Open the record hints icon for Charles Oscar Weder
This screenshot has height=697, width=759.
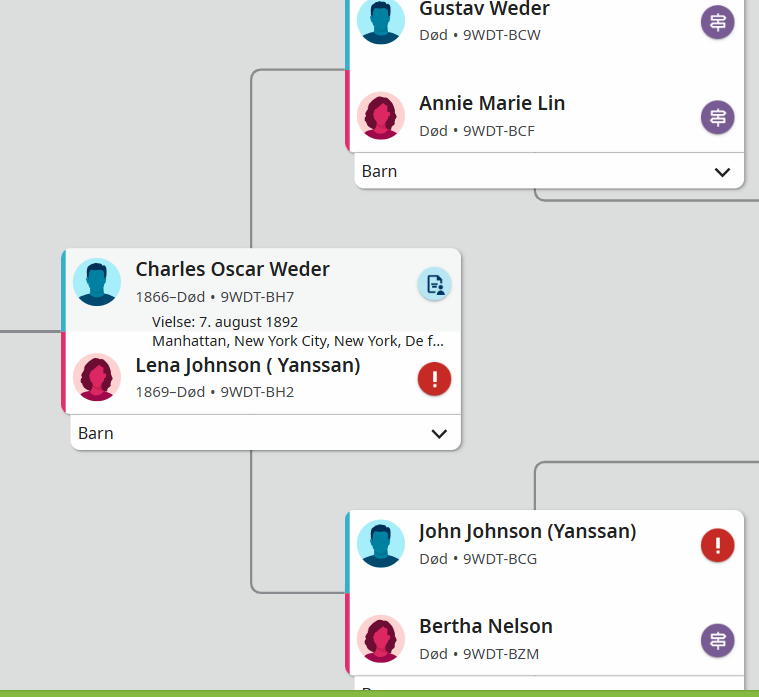click(x=434, y=284)
